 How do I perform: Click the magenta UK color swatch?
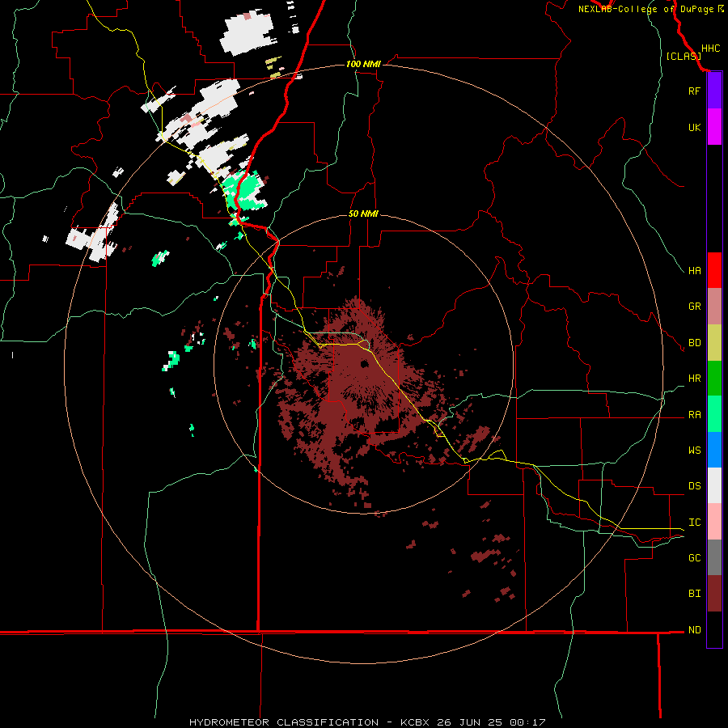[714, 127]
